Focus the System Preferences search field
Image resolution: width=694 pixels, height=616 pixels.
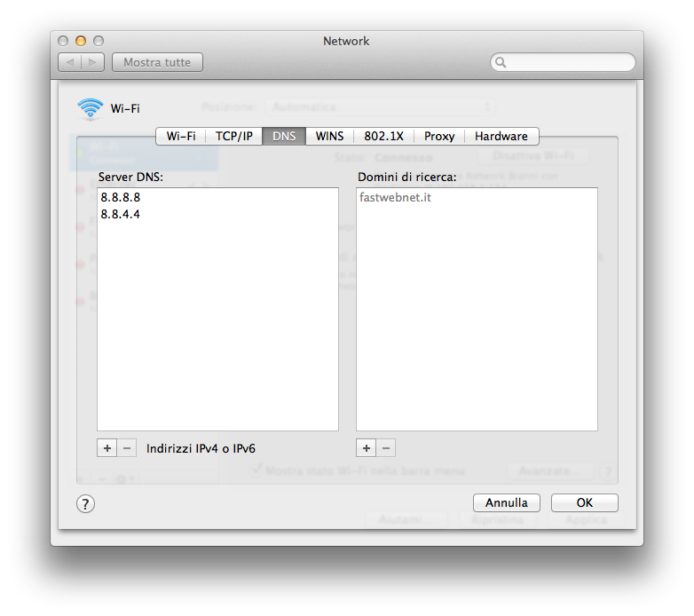(x=563, y=62)
